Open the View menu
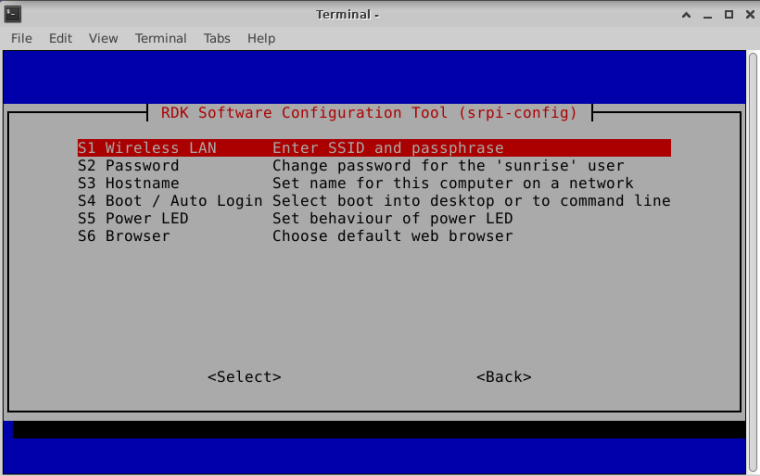Screen dimensions: 760x476 click(103, 38)
